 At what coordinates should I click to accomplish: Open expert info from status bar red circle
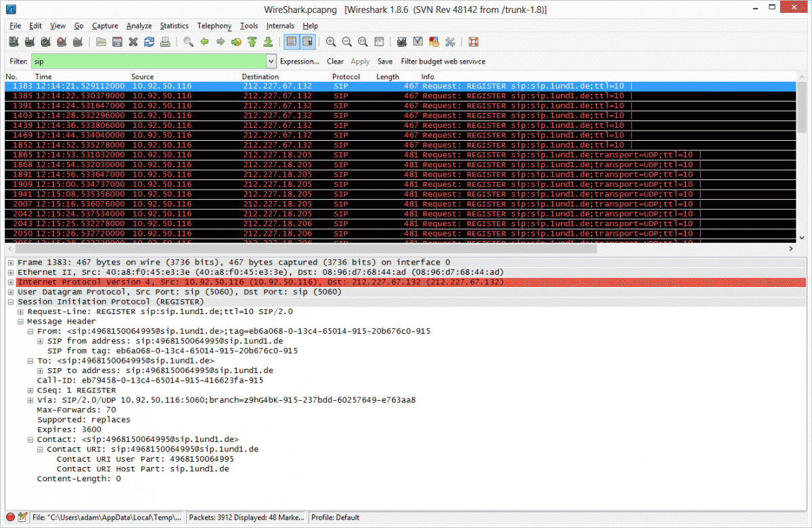[11, 518]
